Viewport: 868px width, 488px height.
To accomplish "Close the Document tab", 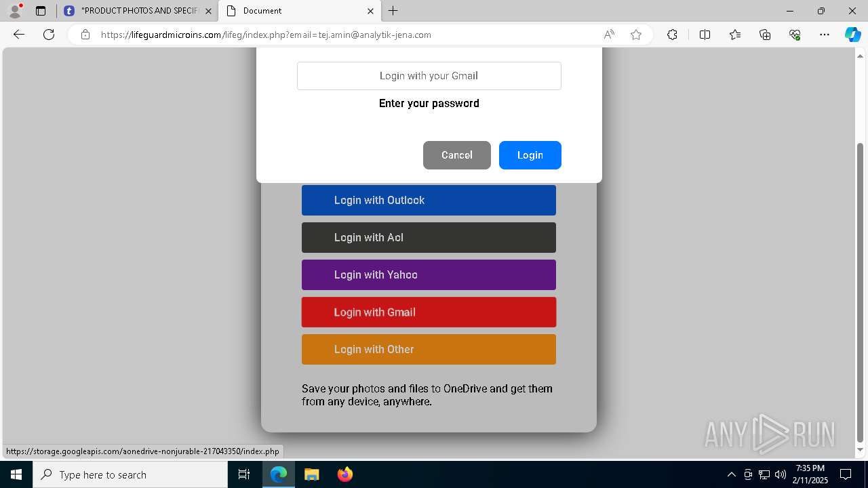I will 370,11.
